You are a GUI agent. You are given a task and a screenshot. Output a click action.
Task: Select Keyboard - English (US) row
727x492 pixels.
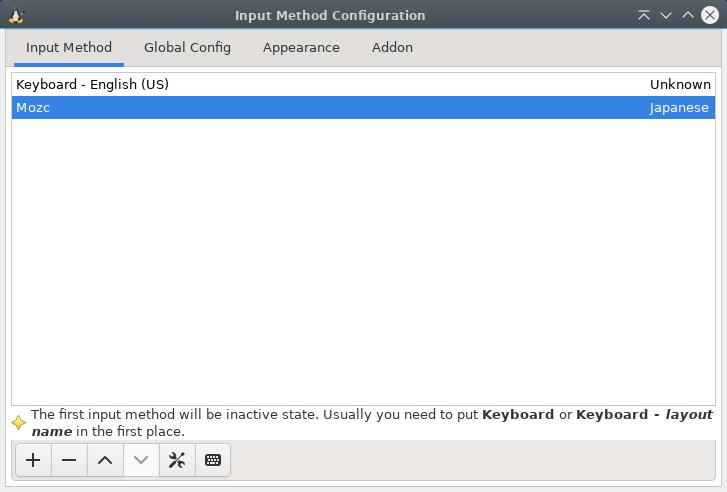[x=364, y=84]
